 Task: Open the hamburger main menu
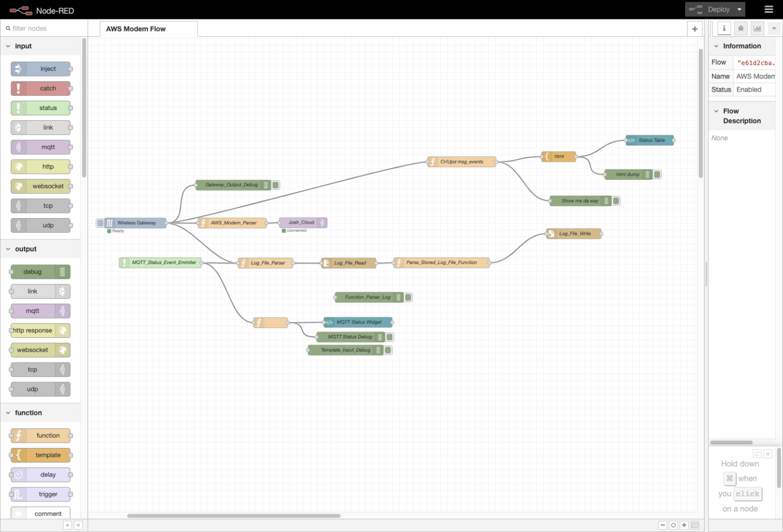click(x=769, y=9)
